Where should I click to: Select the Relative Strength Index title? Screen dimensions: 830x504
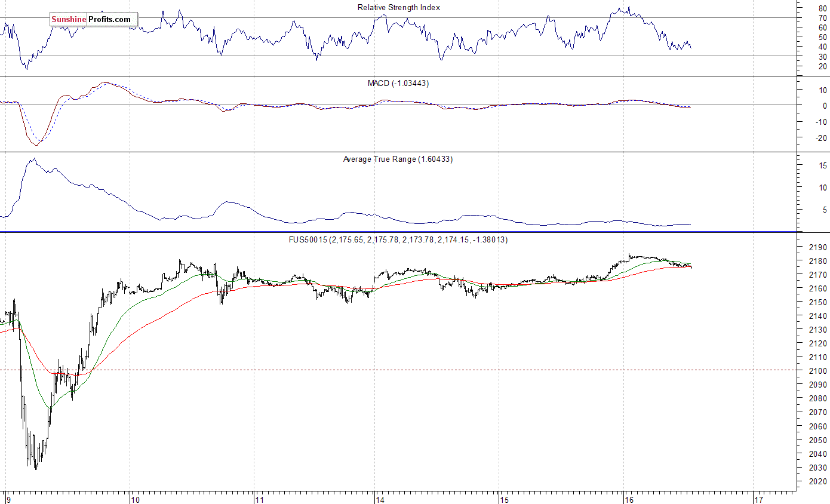pos(399,7)
